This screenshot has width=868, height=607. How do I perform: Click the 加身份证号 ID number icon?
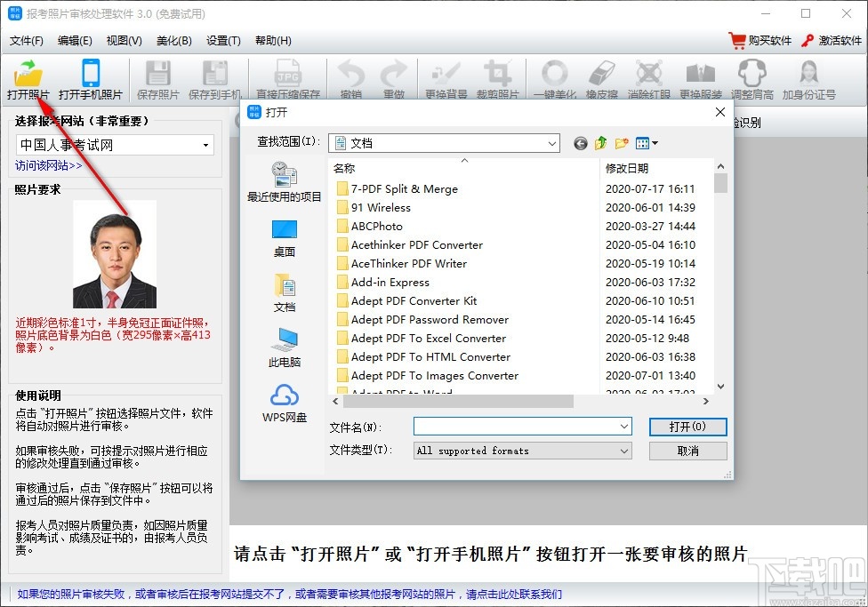[808, 73]
